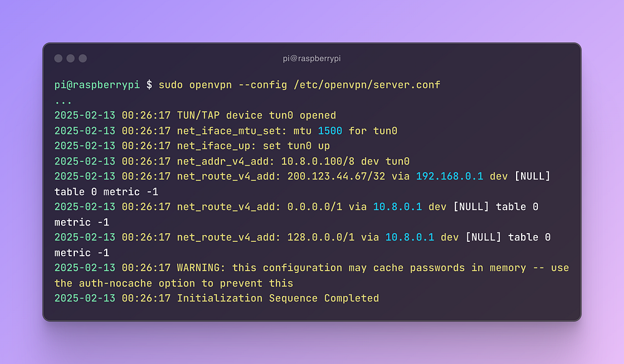Screen dimensions: 624x364
Task: Click the first gray window dot
Action: [59, 59]
